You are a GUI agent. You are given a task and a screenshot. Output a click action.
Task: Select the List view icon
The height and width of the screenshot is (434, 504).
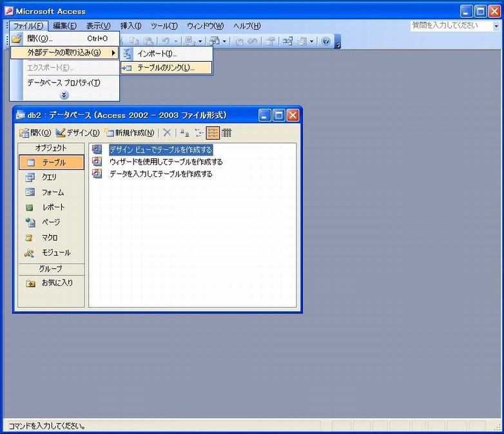(x=213, y=133)
